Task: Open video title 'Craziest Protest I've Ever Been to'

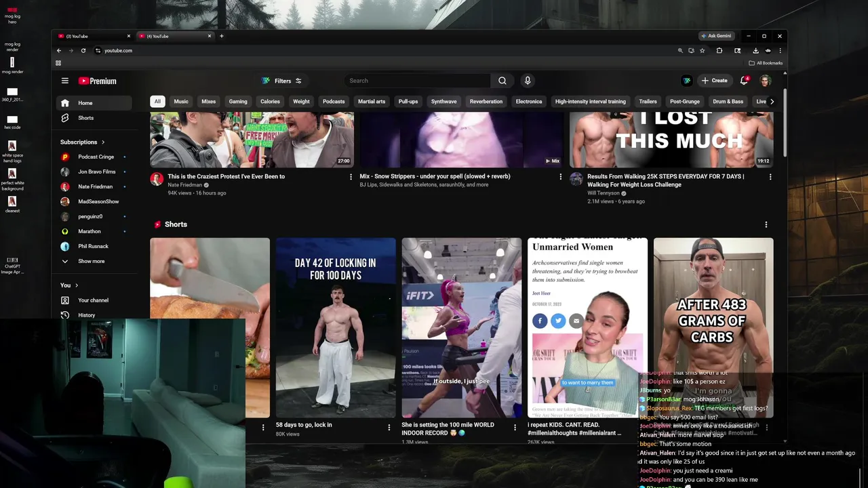Action: click(226, 176)
